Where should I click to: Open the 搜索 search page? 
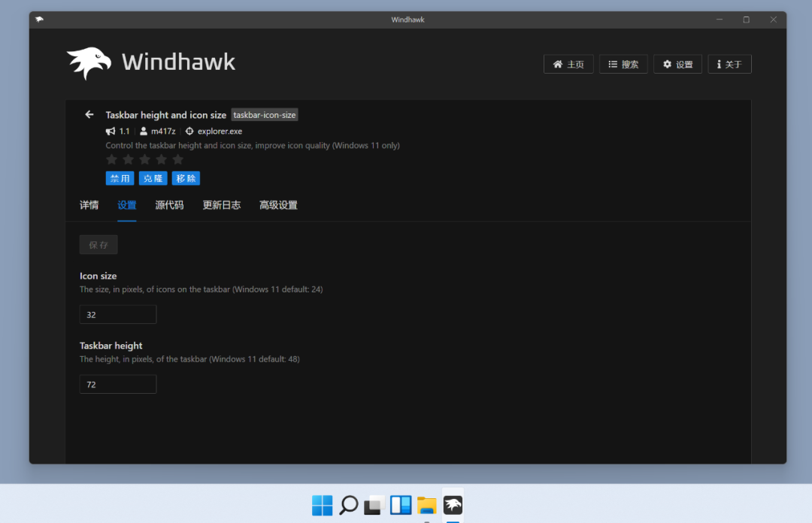pos(623,64)
